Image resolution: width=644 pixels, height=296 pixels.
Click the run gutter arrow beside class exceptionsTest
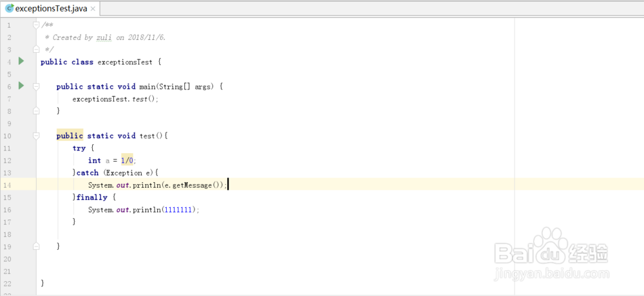(21, 61)
